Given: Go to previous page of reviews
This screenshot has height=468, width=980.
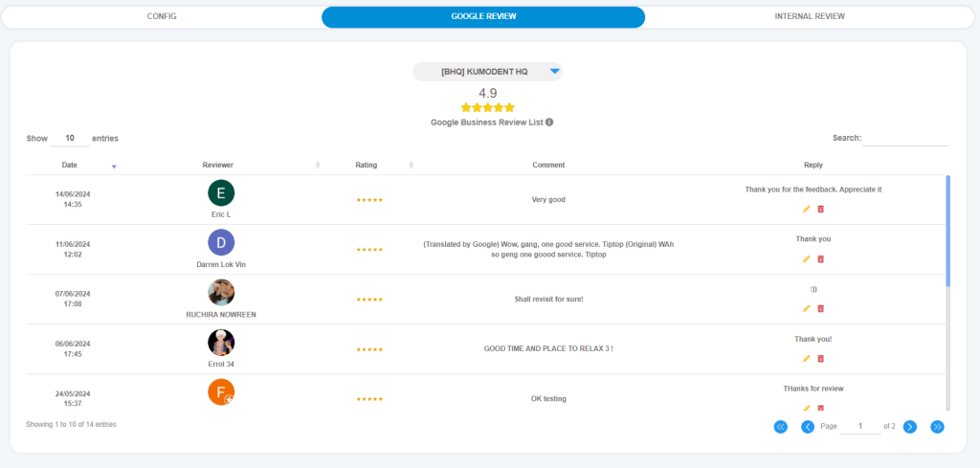Looking at the screenshot, I should (807, 427).
